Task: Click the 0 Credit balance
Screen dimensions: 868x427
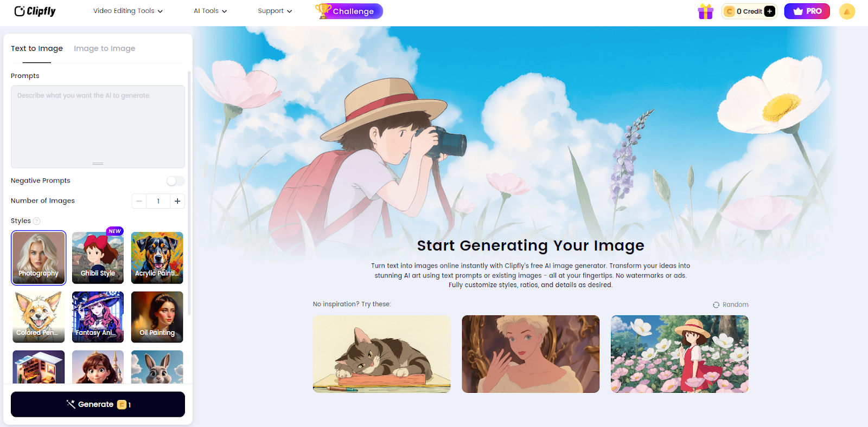Action: click(x=749, y=11)
